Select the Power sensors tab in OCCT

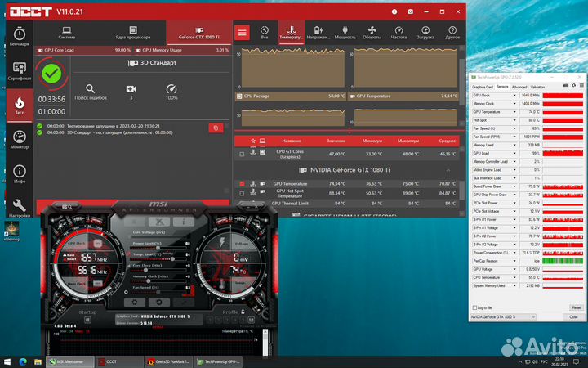[x=345, y=33]
